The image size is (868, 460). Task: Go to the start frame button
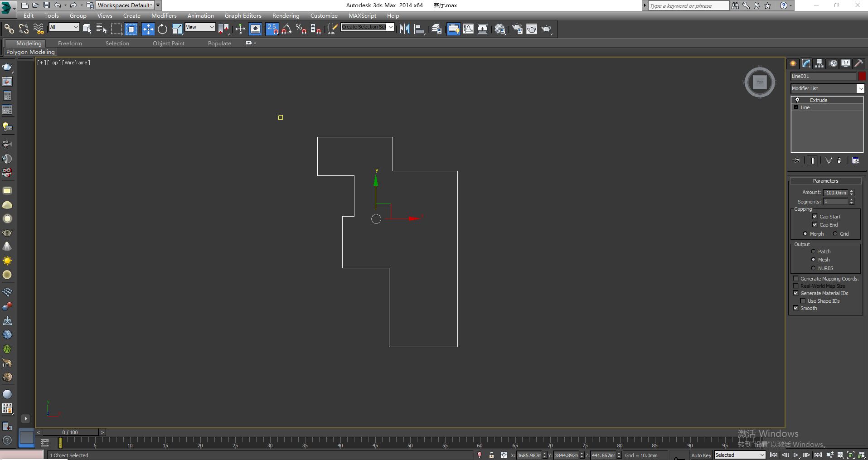click(x=774, y=455)
